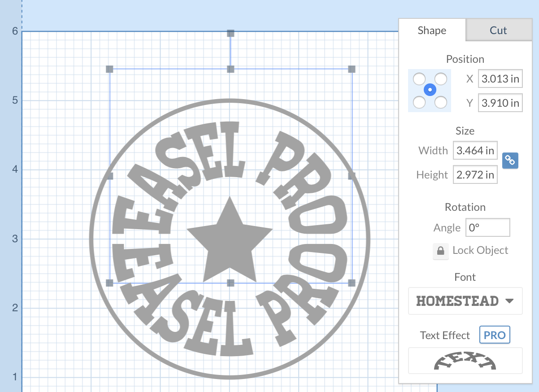Click the Lock Object padlock icon

pos(440,251)
